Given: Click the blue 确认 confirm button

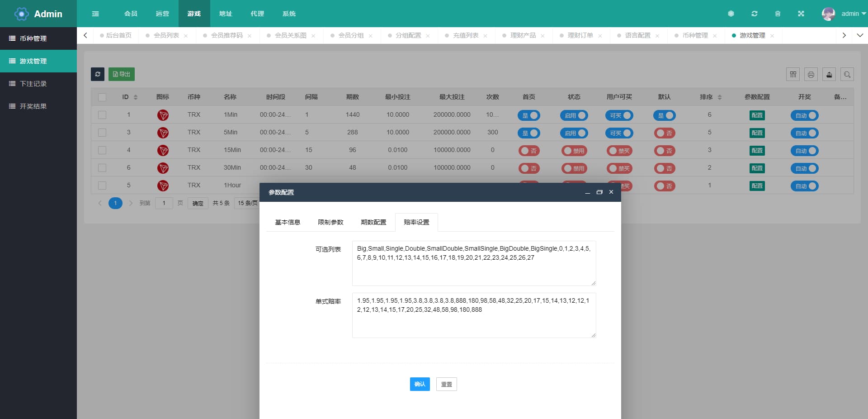Looking at the screenshot, I should 420,384.
